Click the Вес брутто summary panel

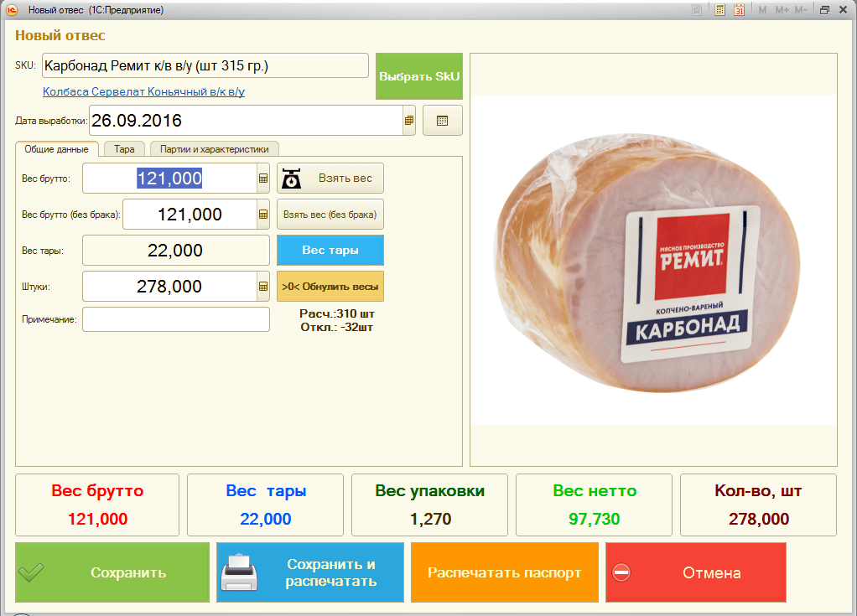(97, 505)
